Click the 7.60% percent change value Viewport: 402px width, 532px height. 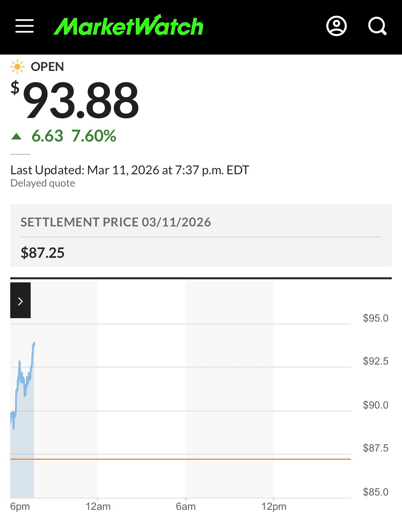(x=94, y=136)
